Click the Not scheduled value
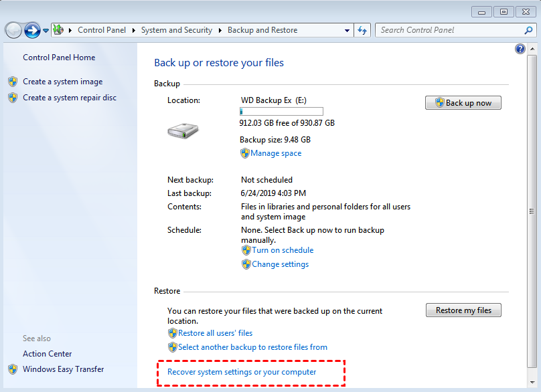This screenshot has width=541, height=392. pyautogui.click(x=266, y=180)
